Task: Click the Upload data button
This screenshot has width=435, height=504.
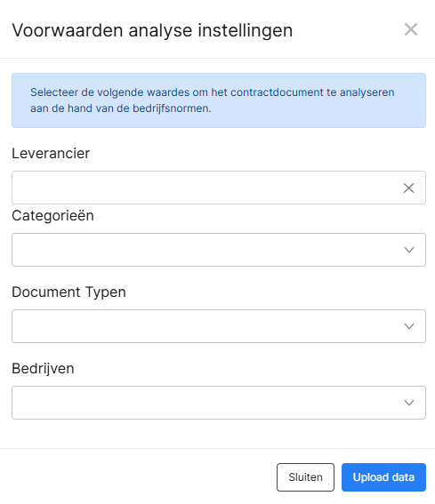Action: (383, 477)
